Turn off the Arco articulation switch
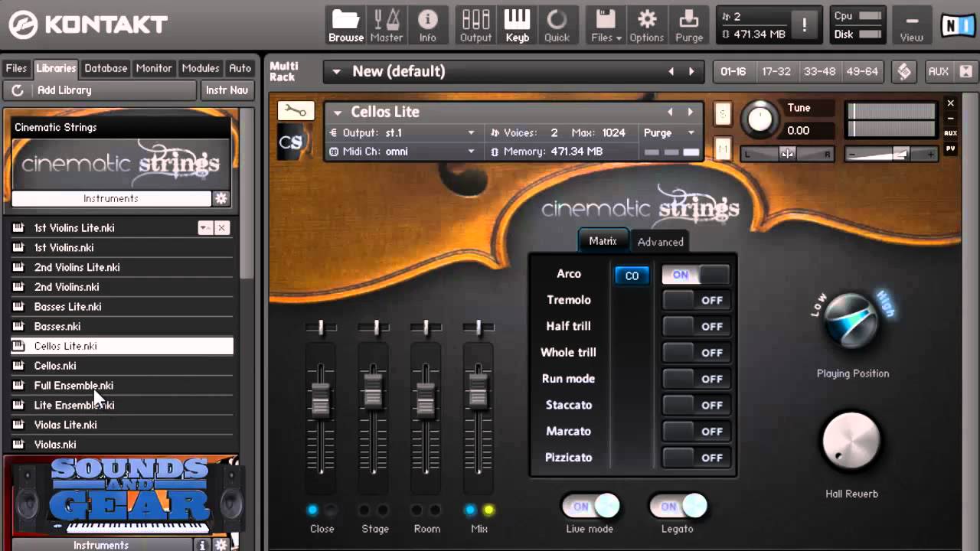Screen dimensions: 980x551 (x=695, y=275)
